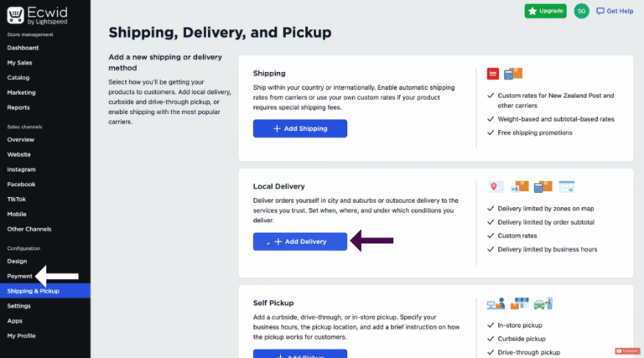The height and width of the screenshot is (358, 644).
Task: Click the in-store pickup person icon
Action: point(496,304)
